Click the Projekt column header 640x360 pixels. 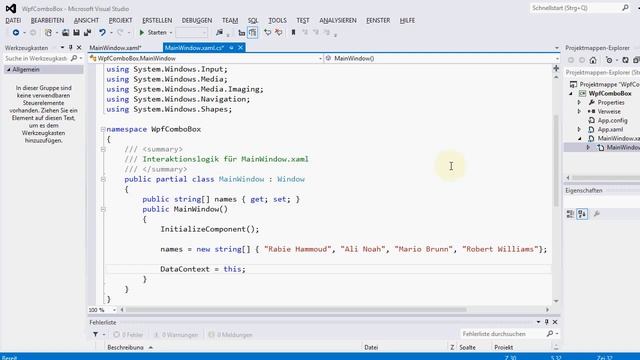coord(504,347)
